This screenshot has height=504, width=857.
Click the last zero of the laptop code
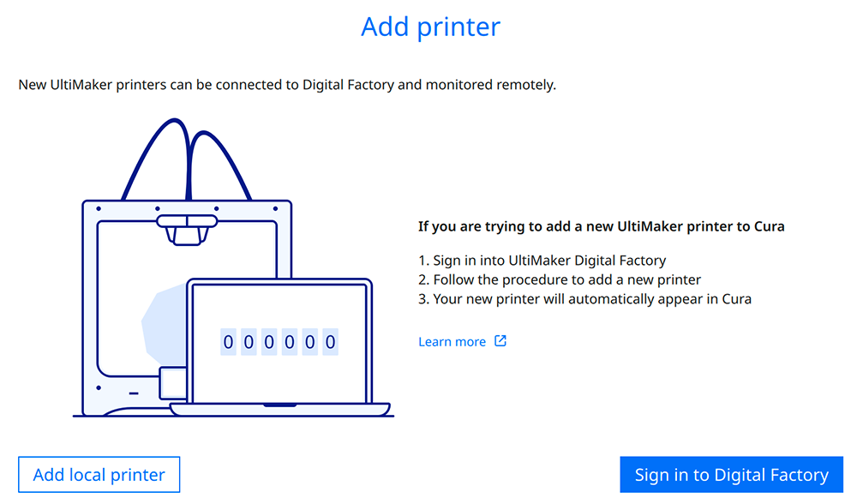click(331, 343)
